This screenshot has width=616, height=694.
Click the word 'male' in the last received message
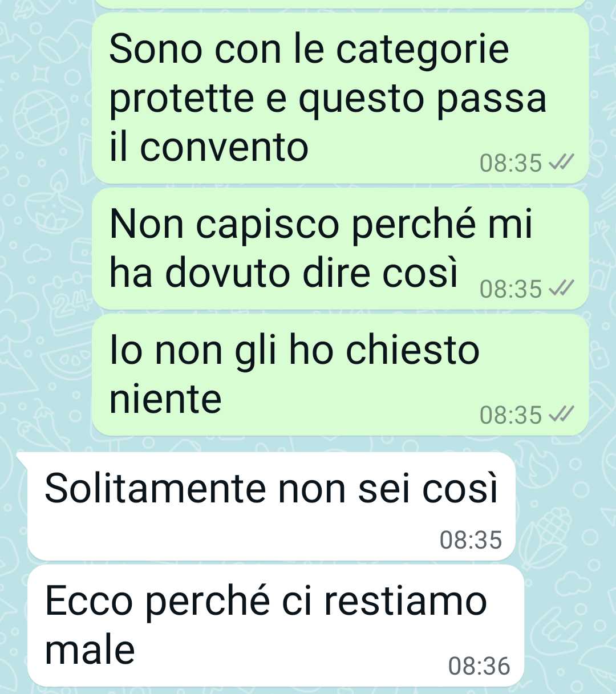pyautogui.click(x=90, y=650)
